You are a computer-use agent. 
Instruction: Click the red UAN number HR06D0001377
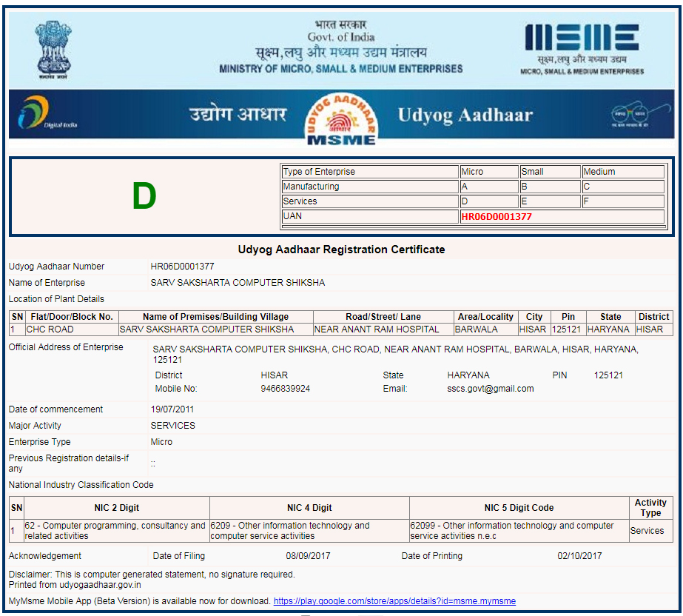496,217
